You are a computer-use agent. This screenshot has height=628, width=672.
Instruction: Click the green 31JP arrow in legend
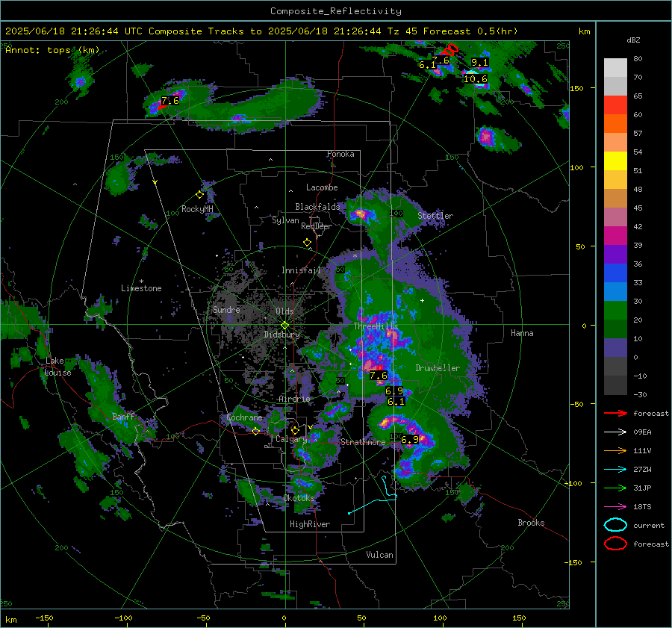[615, 488]
